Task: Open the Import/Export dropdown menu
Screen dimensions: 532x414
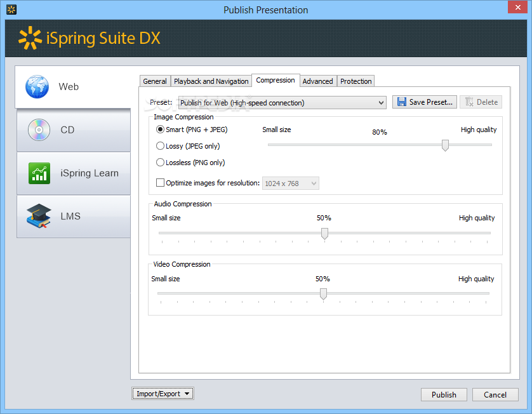Action: [163, 394]
